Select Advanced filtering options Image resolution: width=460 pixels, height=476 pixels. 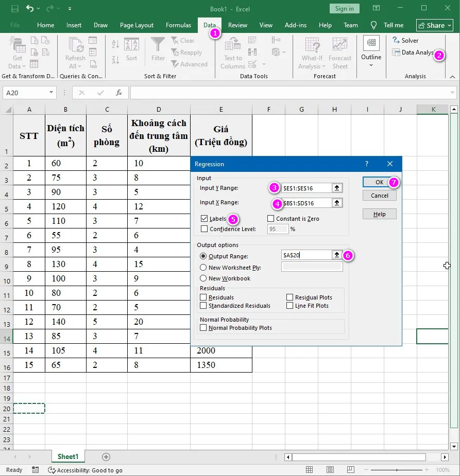coord(191,64)
